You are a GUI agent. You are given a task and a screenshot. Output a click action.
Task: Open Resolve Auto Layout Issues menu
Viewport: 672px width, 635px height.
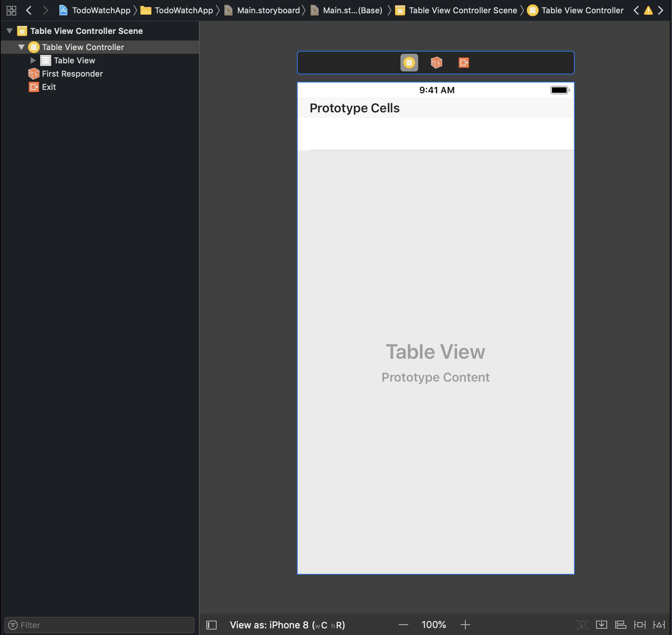(x=659, y=625)
